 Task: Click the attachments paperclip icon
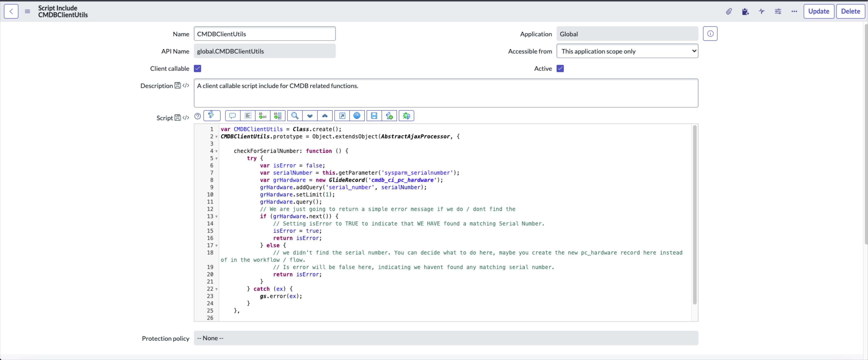729,12
